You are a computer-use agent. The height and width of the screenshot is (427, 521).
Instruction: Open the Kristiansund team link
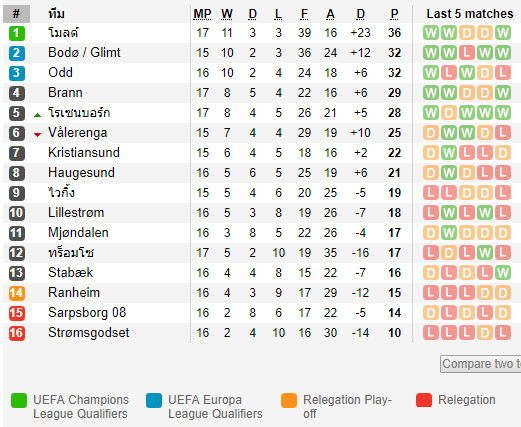pos(84,153)
